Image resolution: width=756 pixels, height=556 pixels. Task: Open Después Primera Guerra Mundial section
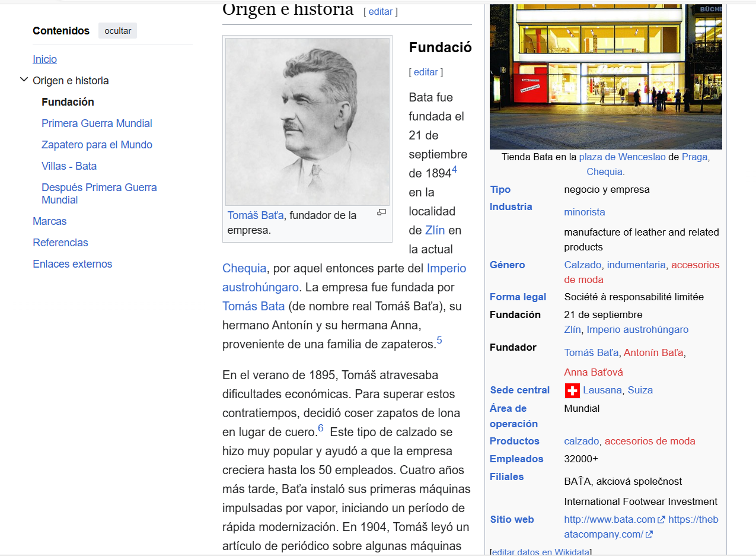click(99, 193)
